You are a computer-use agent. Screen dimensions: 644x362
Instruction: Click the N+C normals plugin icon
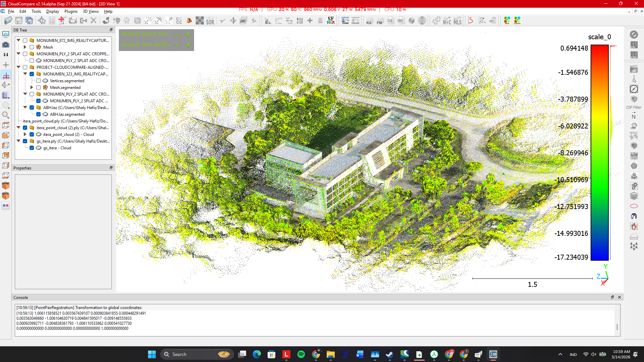pos(447,21)
